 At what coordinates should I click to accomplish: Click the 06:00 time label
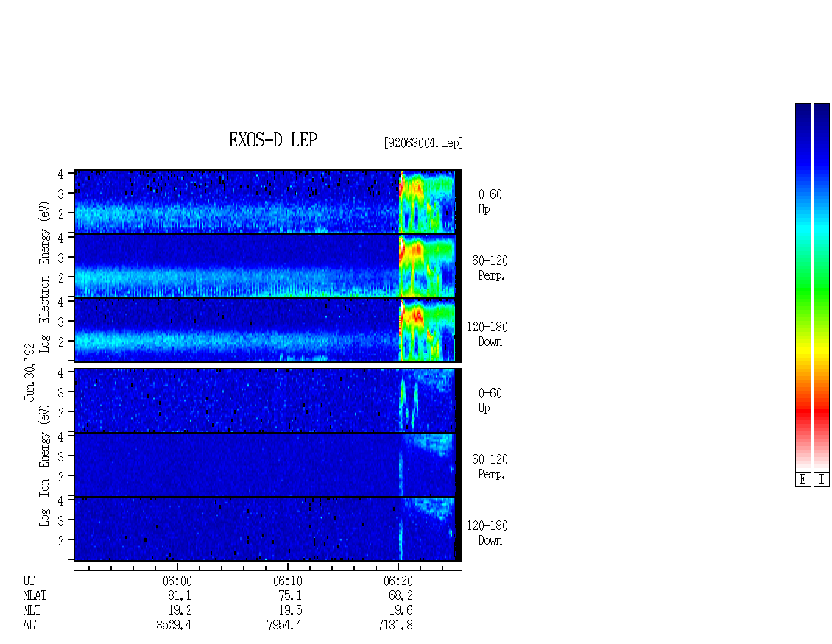[177, 581]
